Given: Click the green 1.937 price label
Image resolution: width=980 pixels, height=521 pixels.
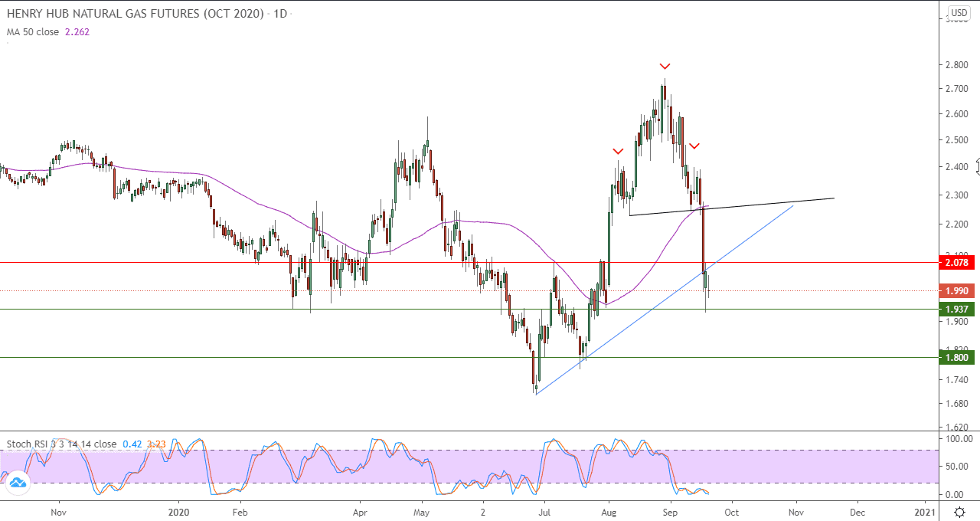Looking at the screenshot, I should [956, 309].
